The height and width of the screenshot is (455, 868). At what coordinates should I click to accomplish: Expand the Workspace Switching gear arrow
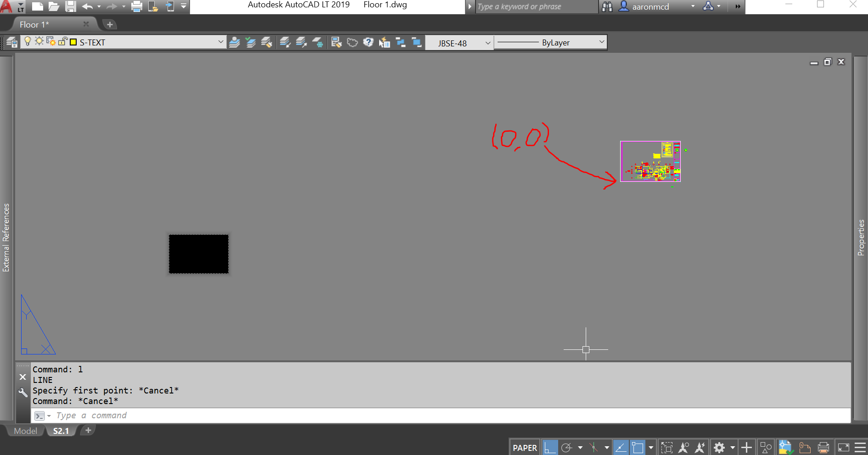[733, 447]
